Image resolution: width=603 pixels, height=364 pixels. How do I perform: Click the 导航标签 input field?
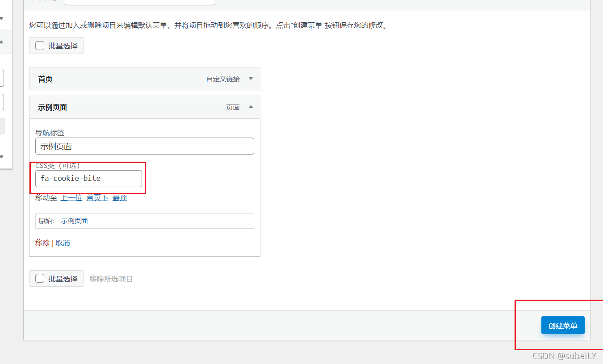point(145,146)
